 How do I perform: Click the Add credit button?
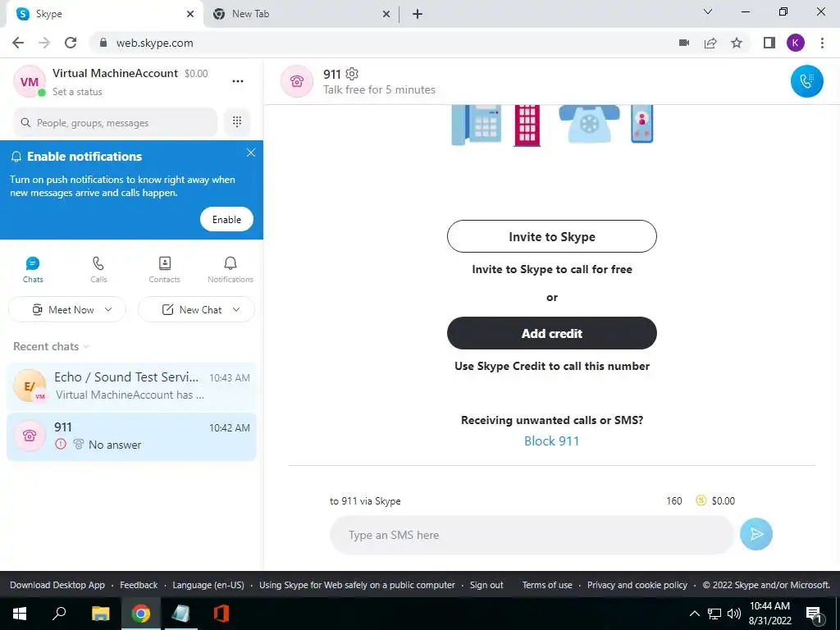point(552,333)
